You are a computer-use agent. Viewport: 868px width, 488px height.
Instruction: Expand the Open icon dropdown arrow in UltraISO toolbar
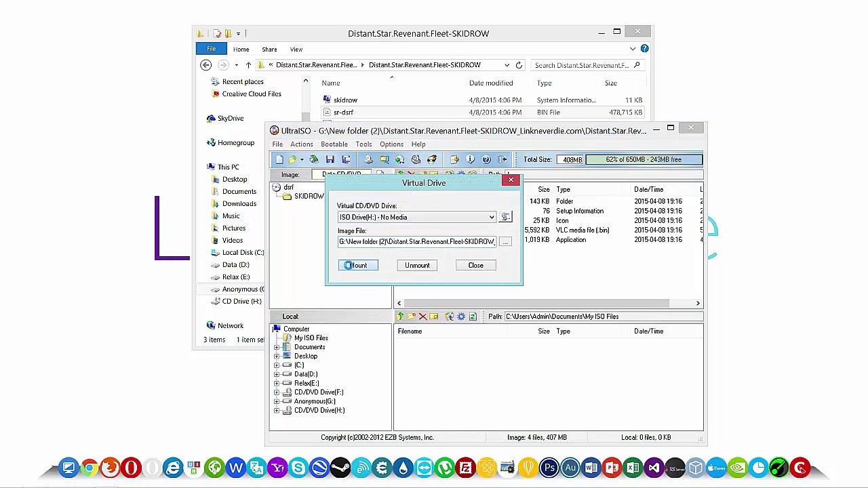302,160
